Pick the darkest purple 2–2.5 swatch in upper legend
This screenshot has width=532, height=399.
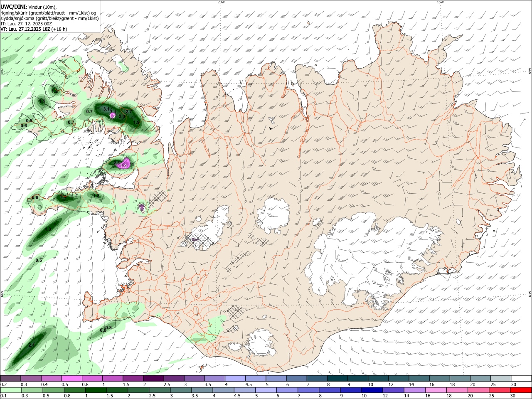click(153, 378)
